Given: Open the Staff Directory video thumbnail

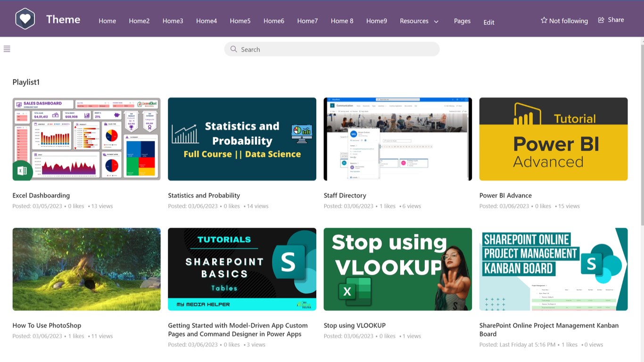Looking at the screenshot, I should point(397,139).
